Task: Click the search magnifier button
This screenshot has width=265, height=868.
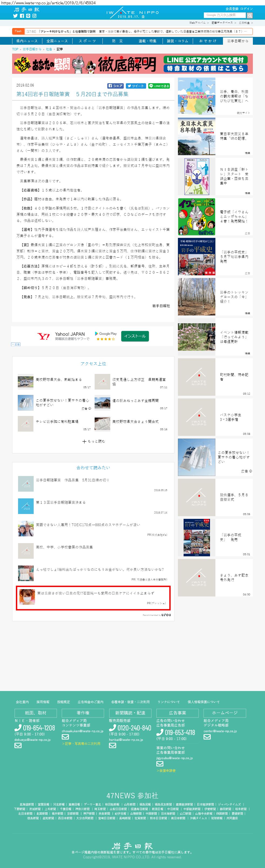Action: (249, 15)
